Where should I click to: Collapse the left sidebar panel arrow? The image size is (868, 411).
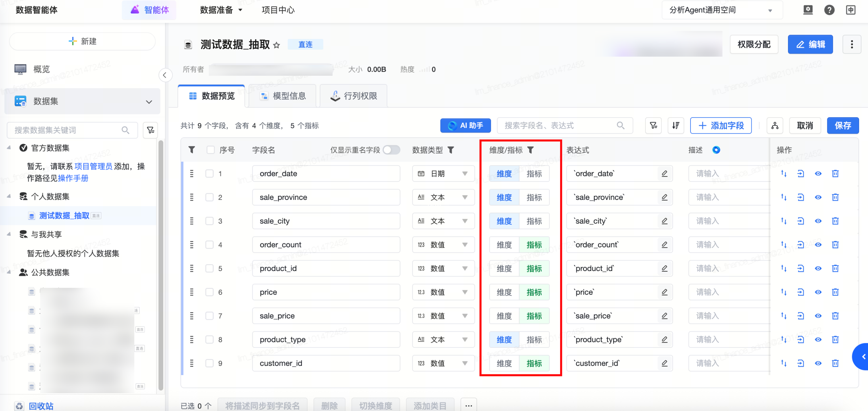[x=165, y=75]
